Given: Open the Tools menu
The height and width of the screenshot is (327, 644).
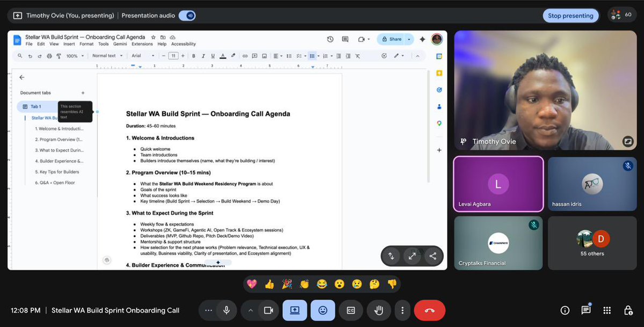Looking at the screenshot, I should click(104, 44).
